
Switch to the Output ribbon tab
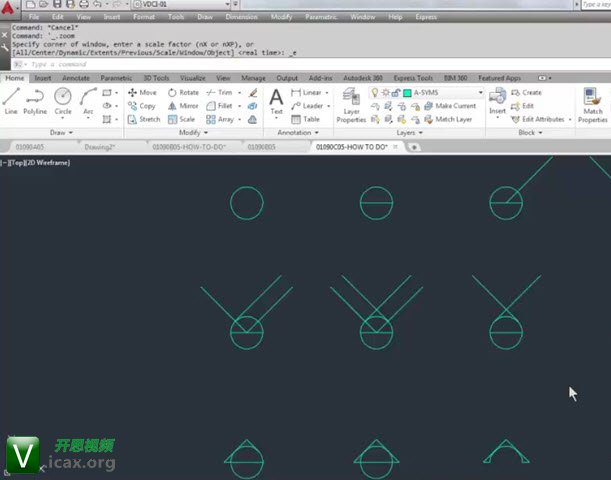287,78
